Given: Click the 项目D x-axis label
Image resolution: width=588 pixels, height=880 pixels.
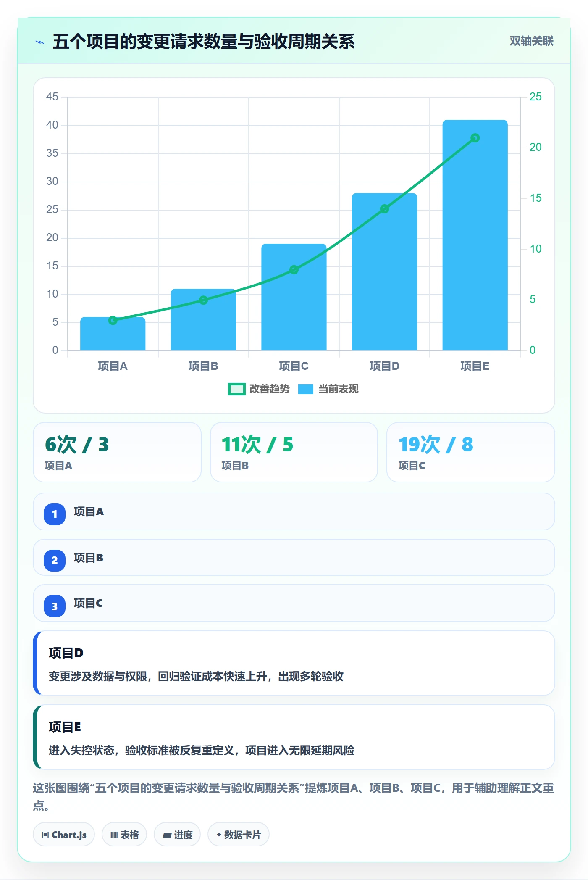Looking at the screenshot, I should [x=384, y=366].
